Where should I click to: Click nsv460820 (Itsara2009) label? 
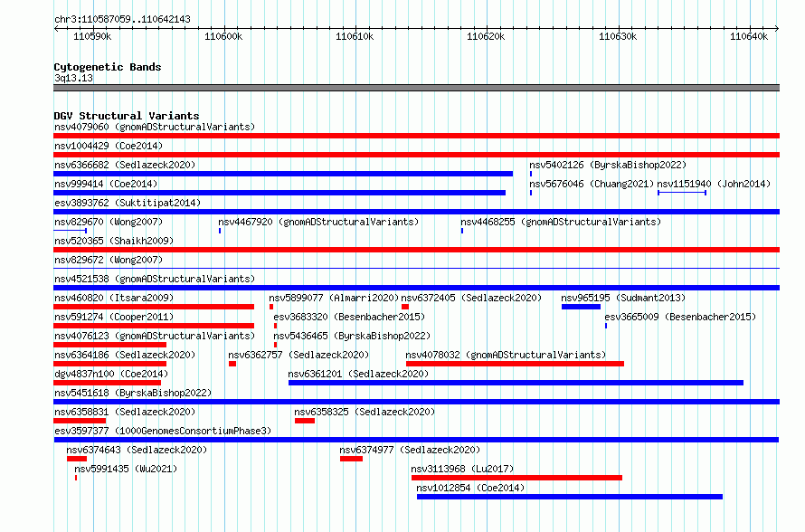click(x=114, y=298)
